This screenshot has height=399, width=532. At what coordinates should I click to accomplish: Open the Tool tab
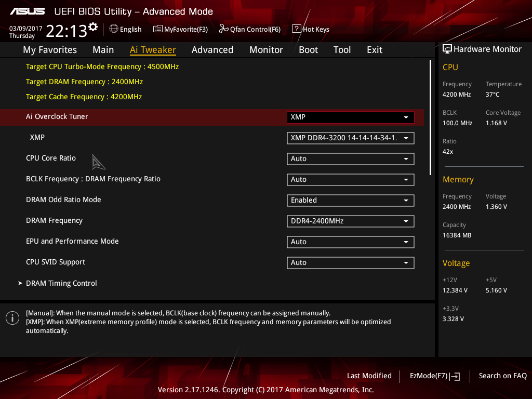click(342, 50)
